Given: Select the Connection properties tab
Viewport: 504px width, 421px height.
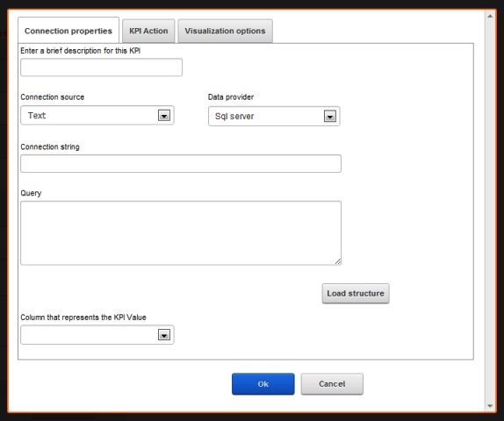Looking at the screenshot, I should 68,31.
